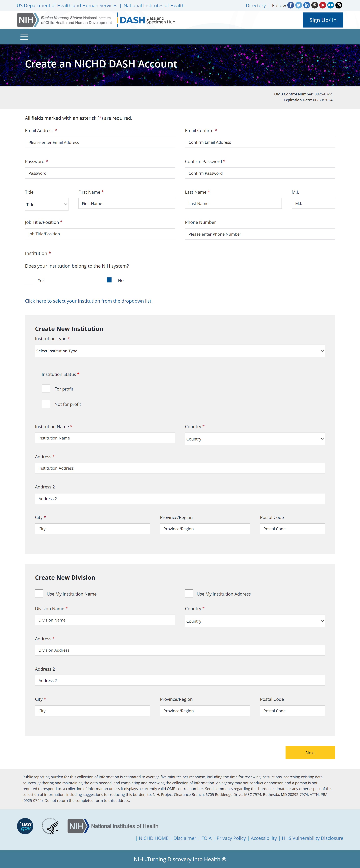Viewport: 360px width, 868px height.
Task: Open the LinkedIn follow icon
Action: (306, 5)
